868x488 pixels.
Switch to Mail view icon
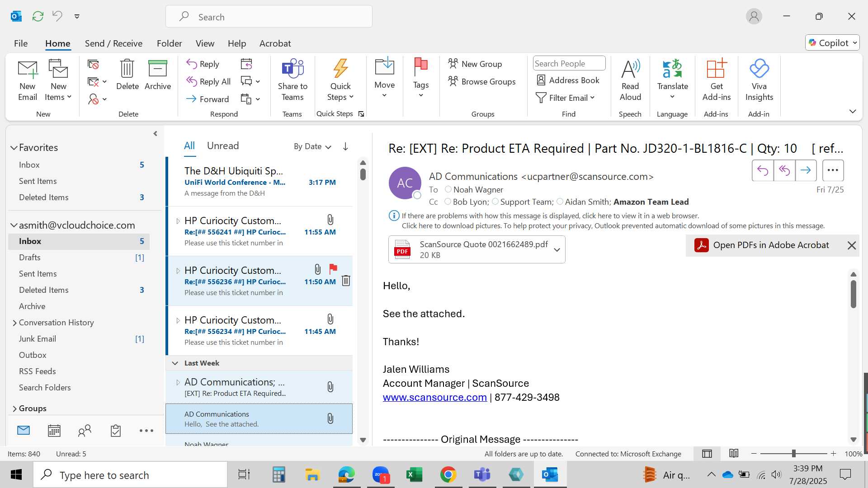coord(24,430)
